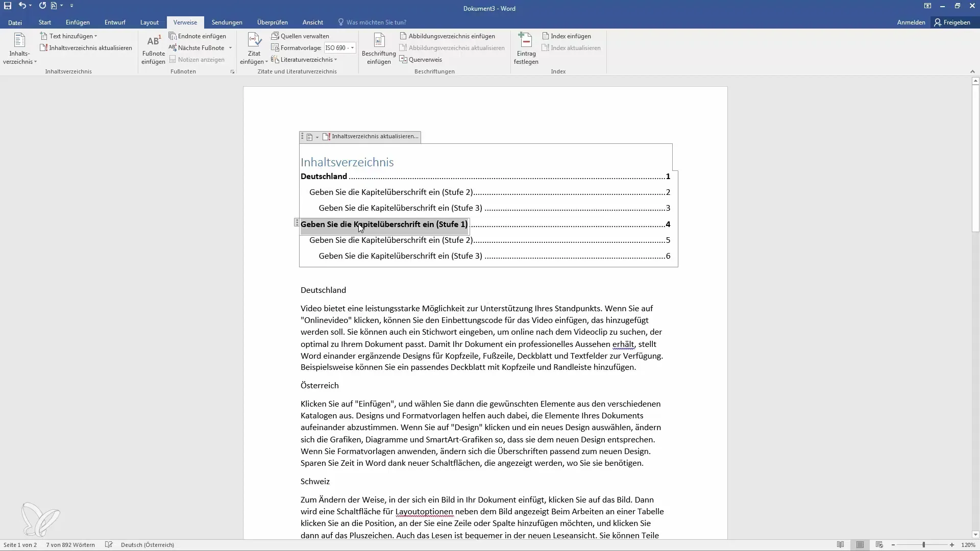Open the Formatvorlage ISO 690 combo box
Screen dimensions: 980x551
coord(340,48)
